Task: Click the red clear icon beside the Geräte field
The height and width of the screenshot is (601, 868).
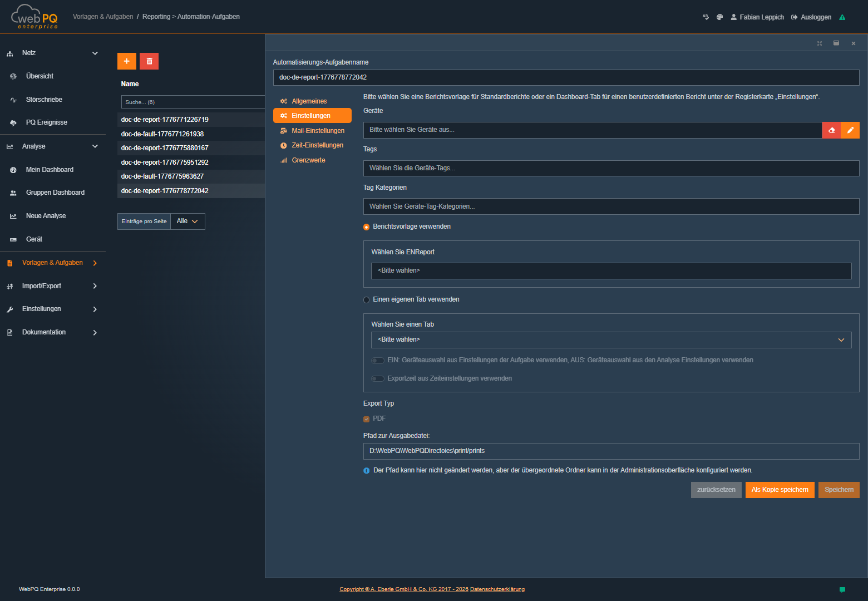Action: point(831,130)
